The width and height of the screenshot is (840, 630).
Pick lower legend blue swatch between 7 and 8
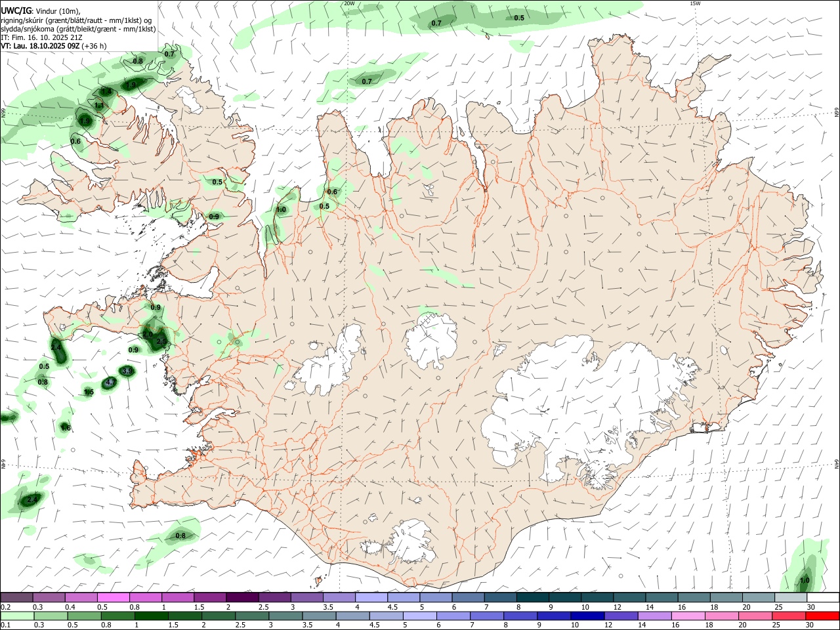point(488,616)
